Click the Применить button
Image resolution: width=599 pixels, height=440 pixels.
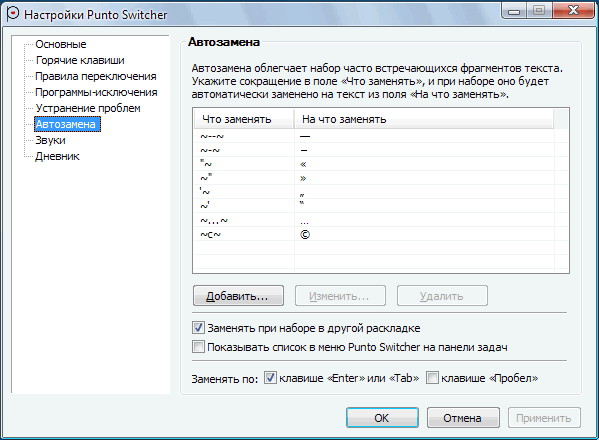click(x=544, y=418)
